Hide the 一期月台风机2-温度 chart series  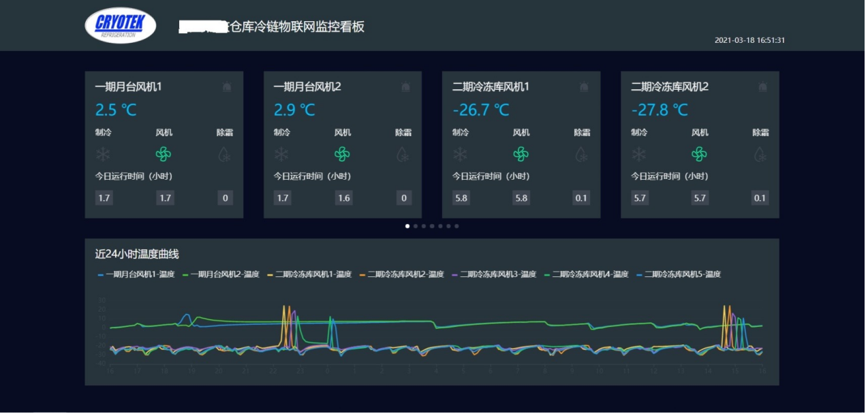(221, 274)
